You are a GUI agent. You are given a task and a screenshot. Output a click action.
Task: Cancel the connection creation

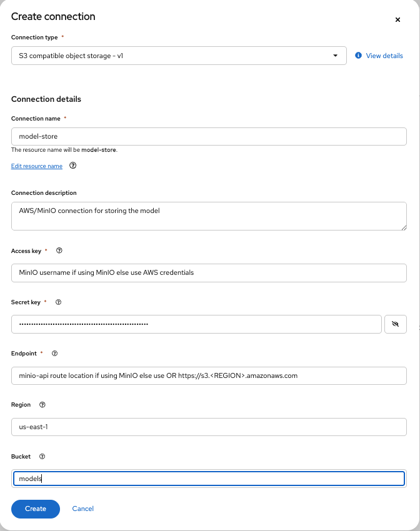coord(83,509)
